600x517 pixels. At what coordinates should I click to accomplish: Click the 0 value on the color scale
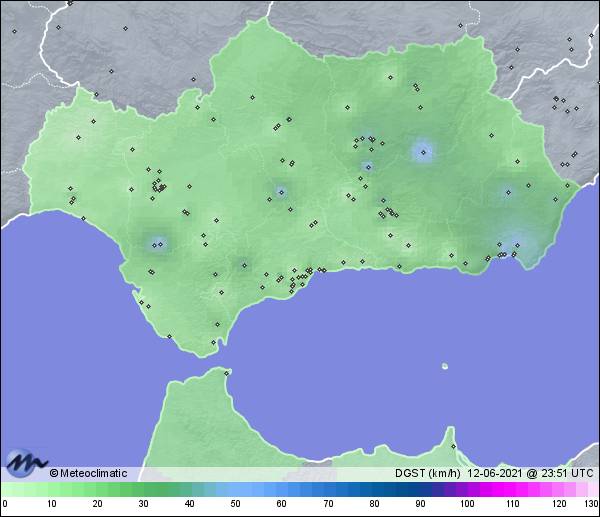point(5,503)
